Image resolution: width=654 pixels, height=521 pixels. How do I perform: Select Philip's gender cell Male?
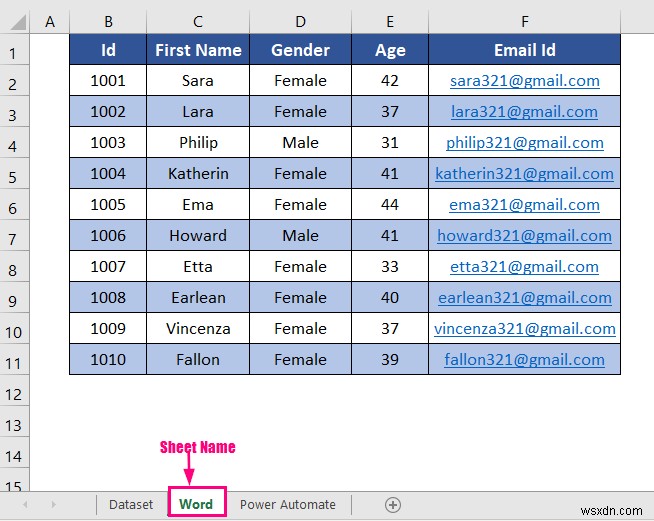point(300,143)
